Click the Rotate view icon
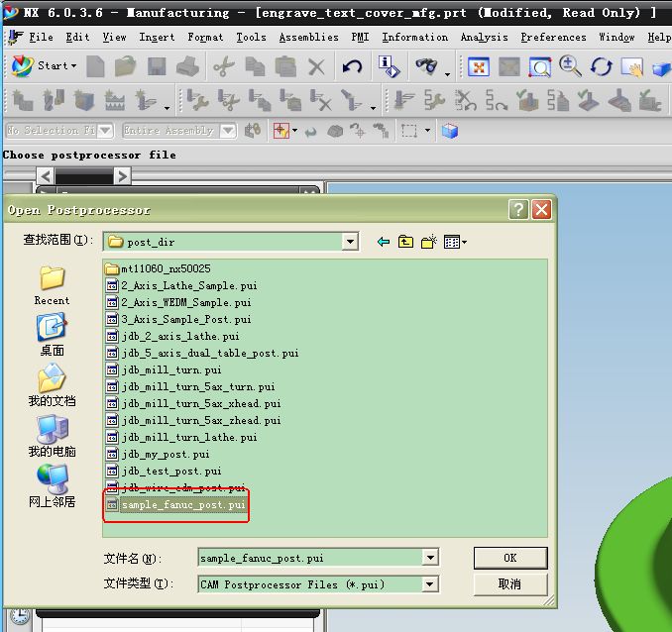The image size is (672, 632). pyautogui.click(x=602, y=66)
